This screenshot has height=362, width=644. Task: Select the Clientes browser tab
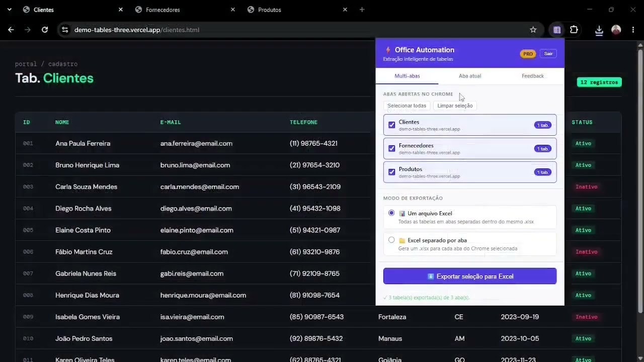pyautogui.click(x=72, y=10)
